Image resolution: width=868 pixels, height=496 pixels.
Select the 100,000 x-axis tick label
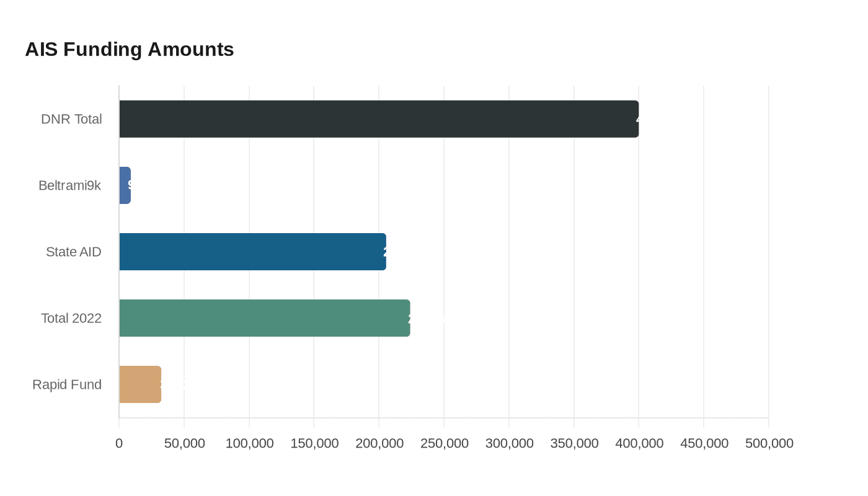click(249, 443)
